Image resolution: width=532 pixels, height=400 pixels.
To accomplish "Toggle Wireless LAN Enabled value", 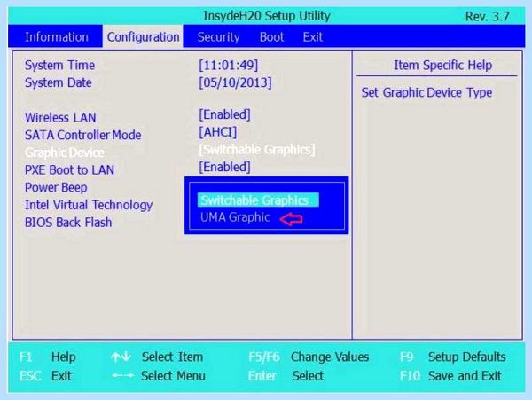I will click(x=224, y=114).
